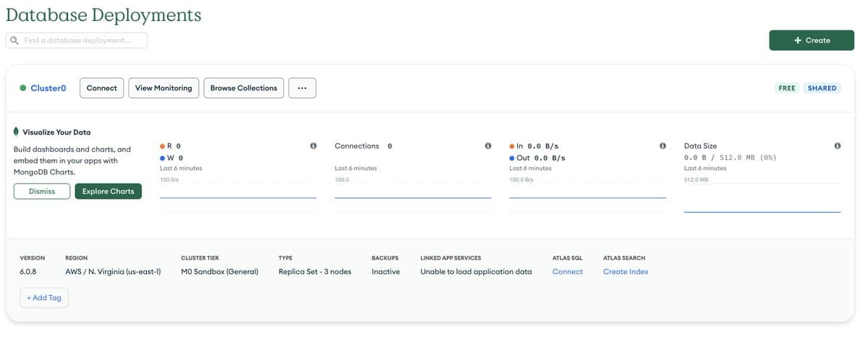
Task: Click the orange R reads legend dot
Action: point(163,146)
